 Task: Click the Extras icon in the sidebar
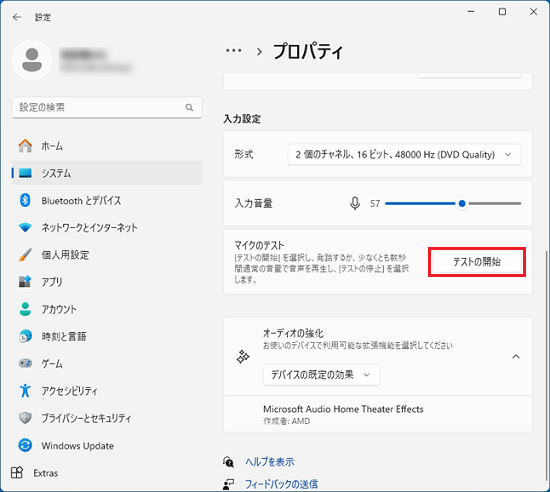click(x=17, y=473)
